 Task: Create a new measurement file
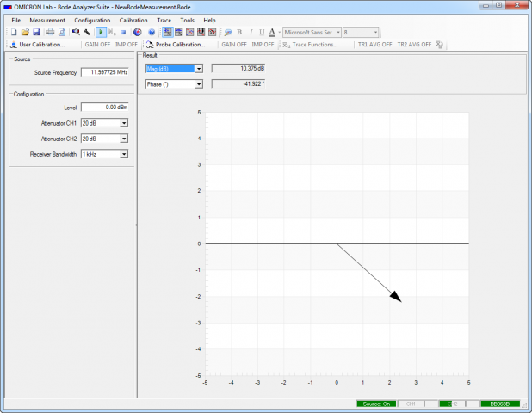coord(14,32)
